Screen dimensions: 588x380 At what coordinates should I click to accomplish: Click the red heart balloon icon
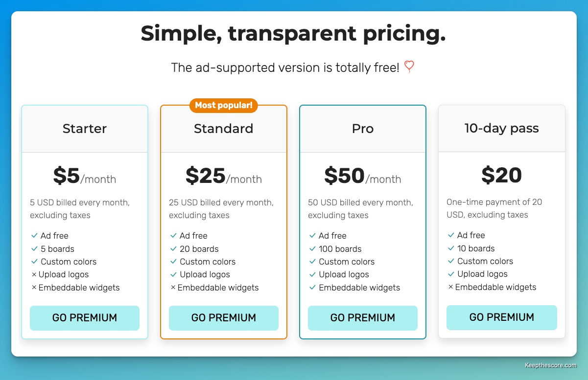tap(409, 67)
